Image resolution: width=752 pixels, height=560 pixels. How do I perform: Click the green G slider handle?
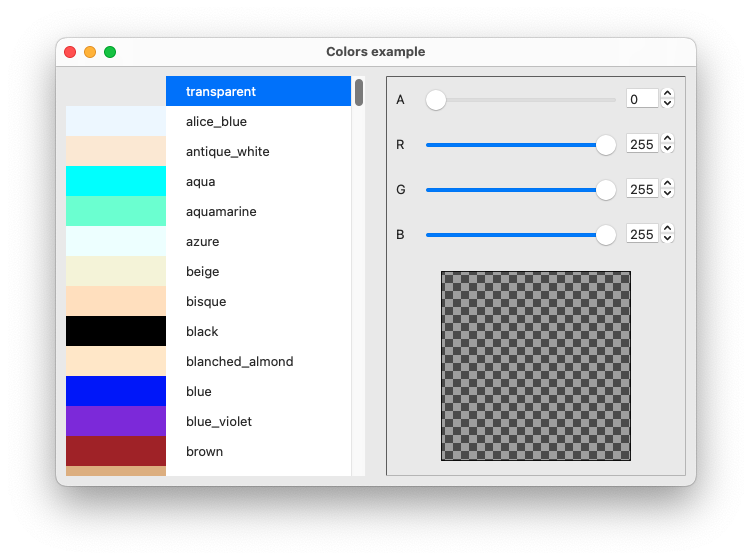pyautogui.click(x=606, y=190)
